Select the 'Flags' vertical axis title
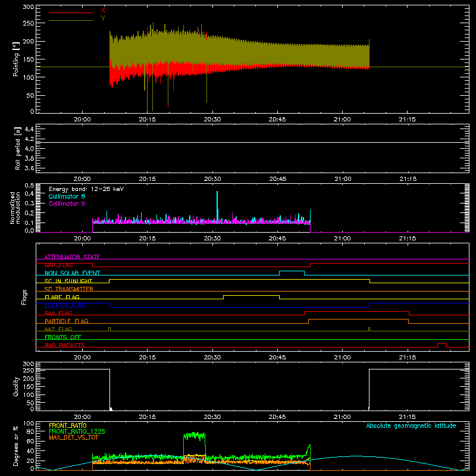Image resolution: width=476 pixels, height=476 pixels. pos(24,297)
